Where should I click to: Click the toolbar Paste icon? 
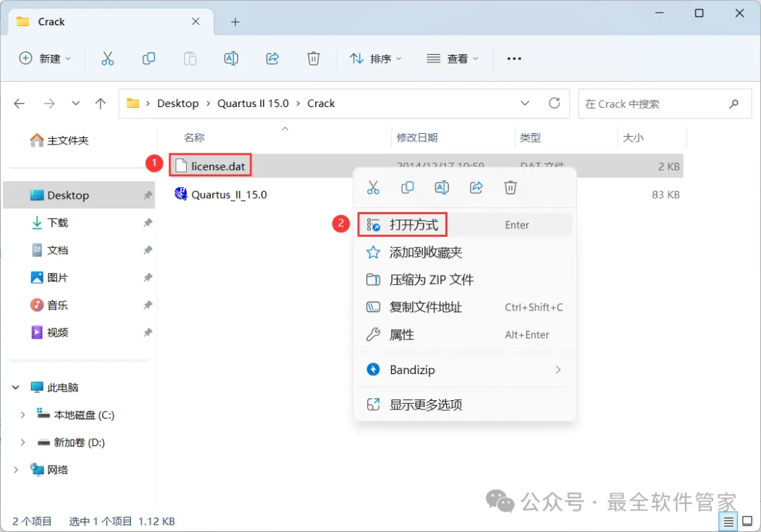point(190,58)
